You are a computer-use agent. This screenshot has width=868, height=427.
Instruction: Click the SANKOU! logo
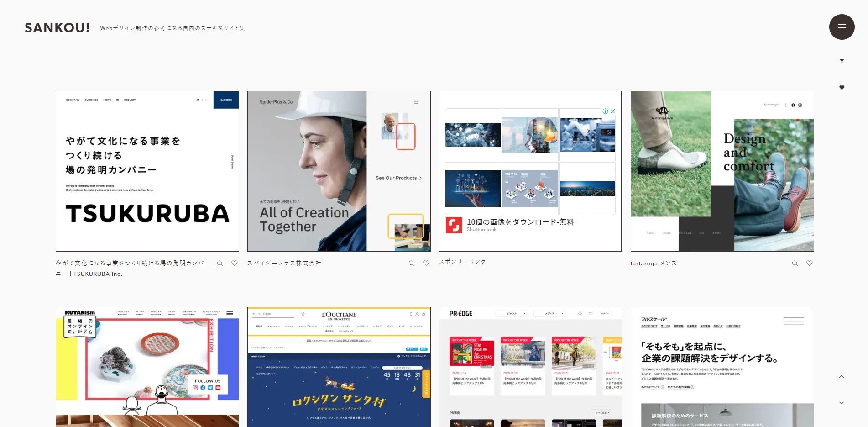coord(57,27)
